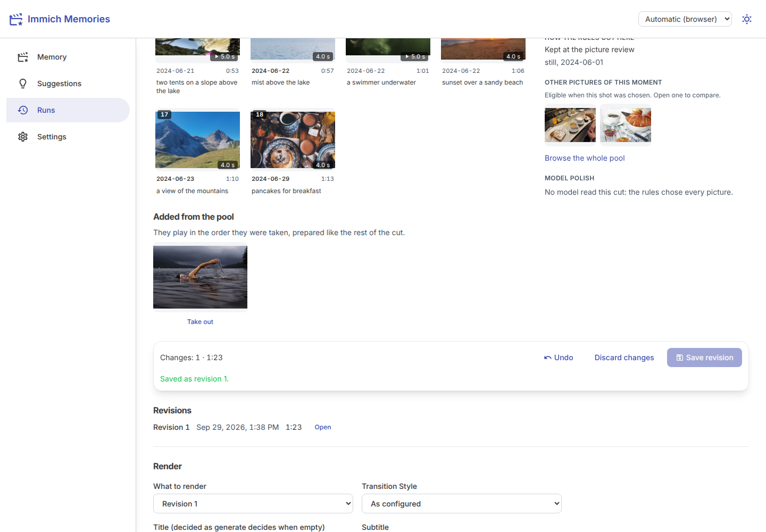Click the 'Kept at the picture review' text
This screenshot has width=766, height=532.
point(589,49)
